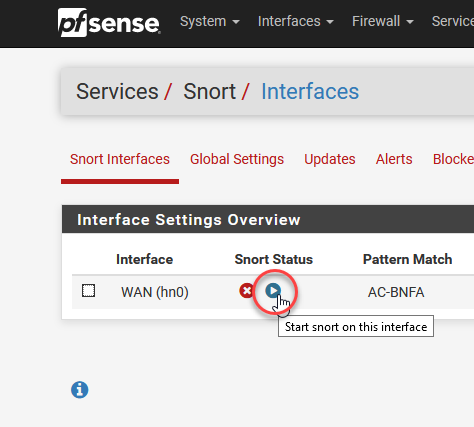
Task: Click the WAN (hn0) interface name
Action: 155,292
